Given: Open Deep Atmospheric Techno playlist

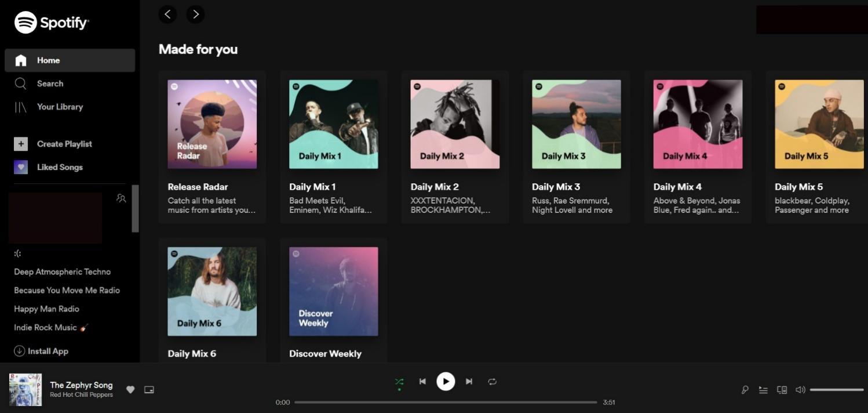Looking at the screenshot, I should (62, 271).
